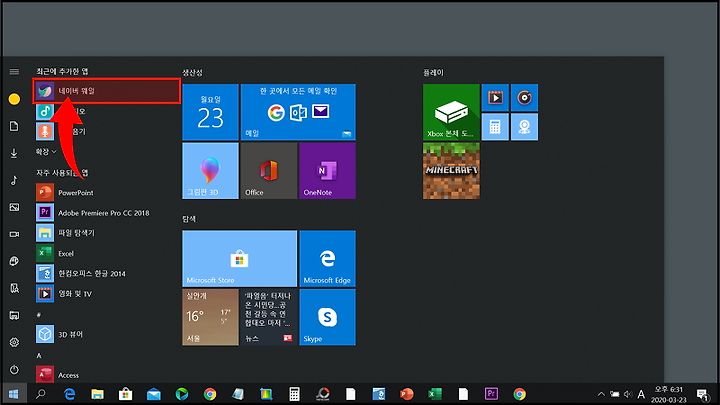The width and height of the screenshot is (720, 405).
Task: Open Movies & TV (영화 및 TV) from list
Action: (107, 293)
